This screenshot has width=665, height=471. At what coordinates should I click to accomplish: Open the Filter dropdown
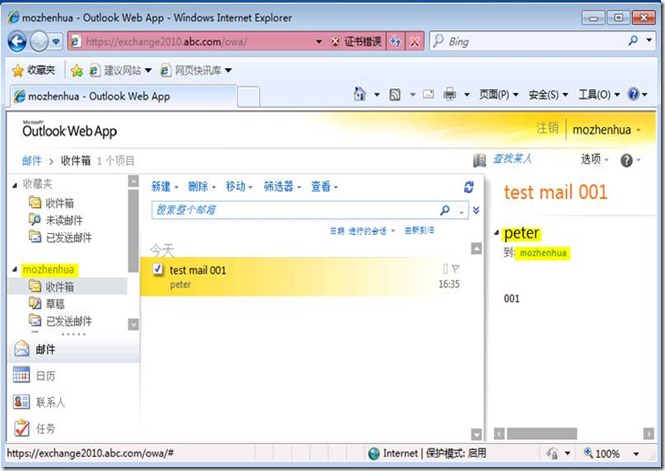point(282,187)
